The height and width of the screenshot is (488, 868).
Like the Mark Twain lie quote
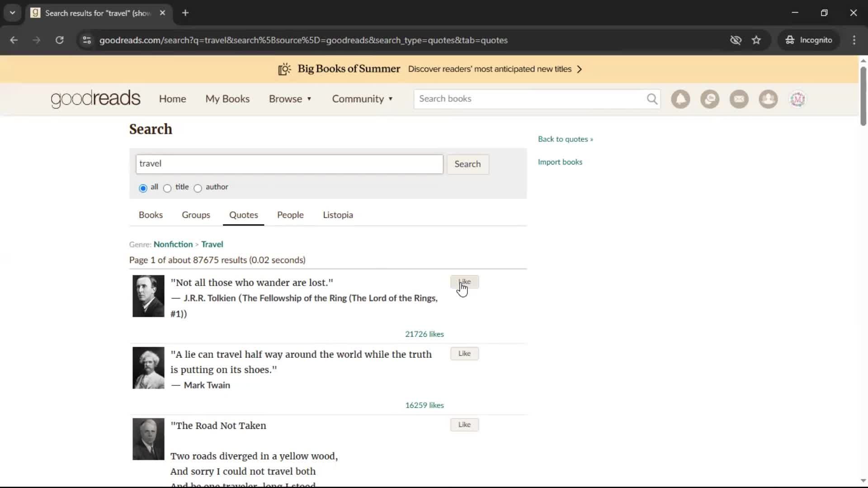(464, 353)
